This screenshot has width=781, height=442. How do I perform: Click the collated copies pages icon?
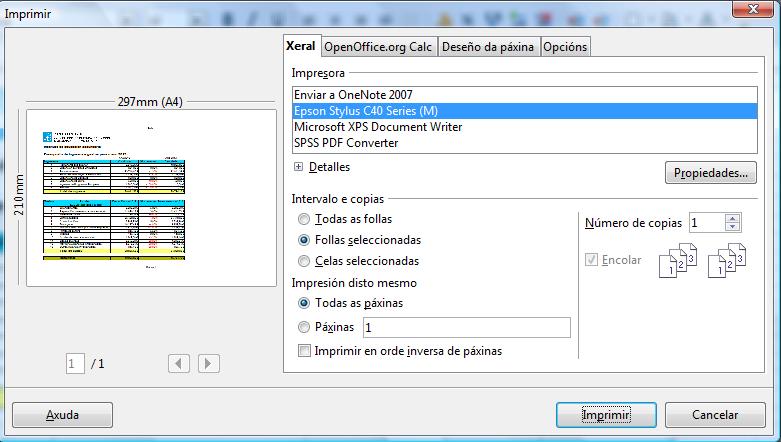point(676,260)
